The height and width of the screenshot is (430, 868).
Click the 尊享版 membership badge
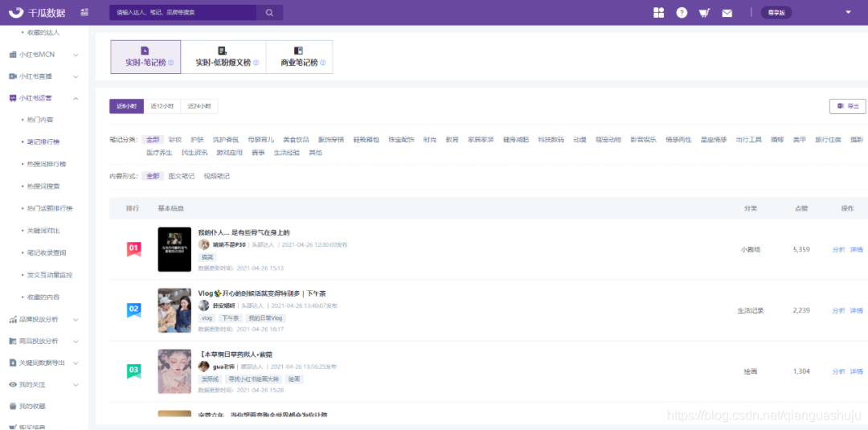[x=776, y=13]
